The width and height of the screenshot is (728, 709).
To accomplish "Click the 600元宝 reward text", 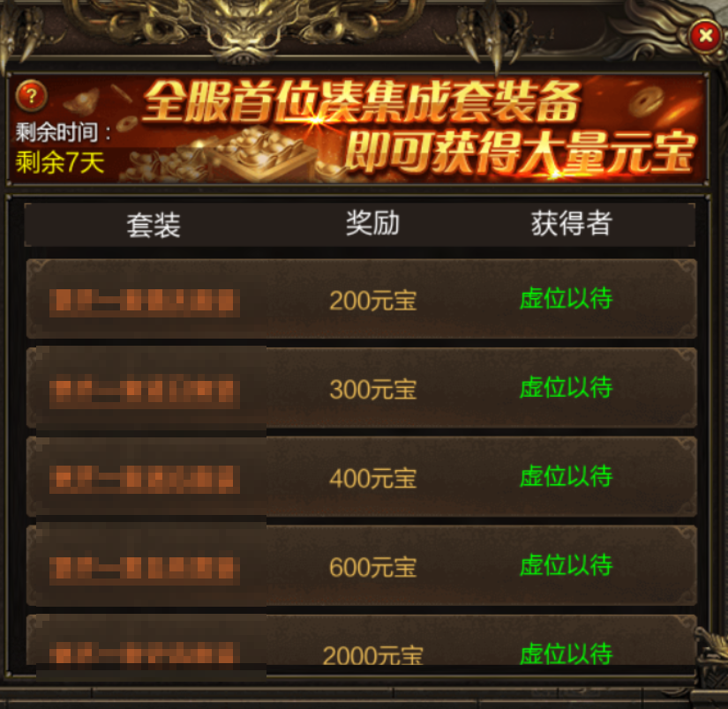I will pos(372,567).
